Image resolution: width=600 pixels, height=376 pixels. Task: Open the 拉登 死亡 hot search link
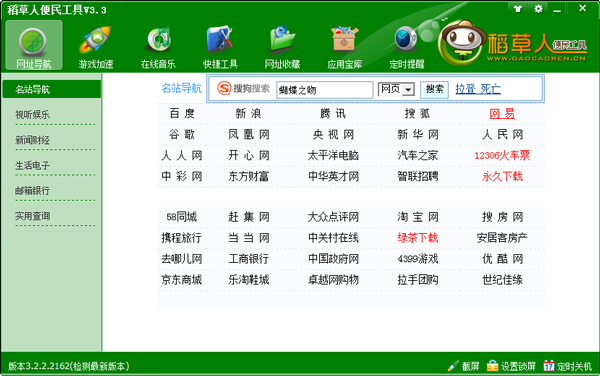pyautogui.click(x=478, y=89)
